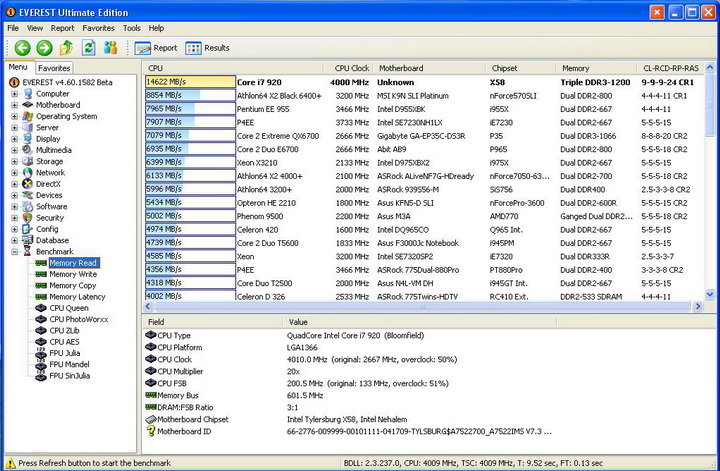
Task: Select the Config tree icon
Action: pyautogui.click(x=28, y=229)
